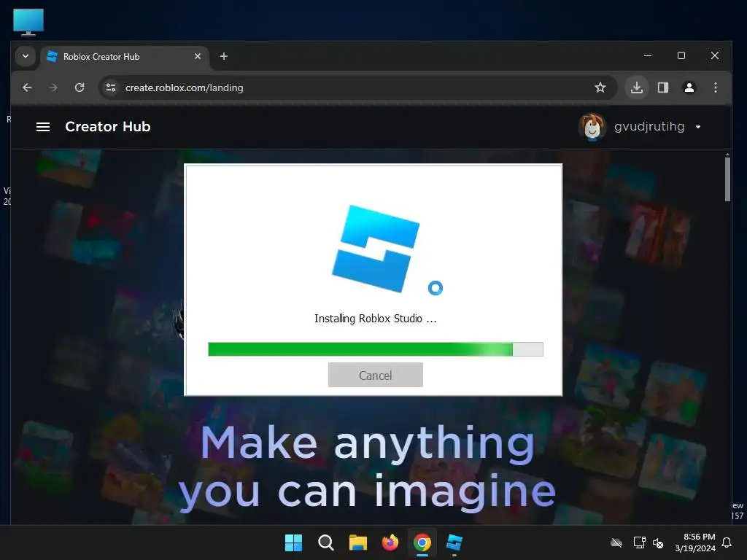Open the clock showing 8:56 PM

(x=695, y=542)
